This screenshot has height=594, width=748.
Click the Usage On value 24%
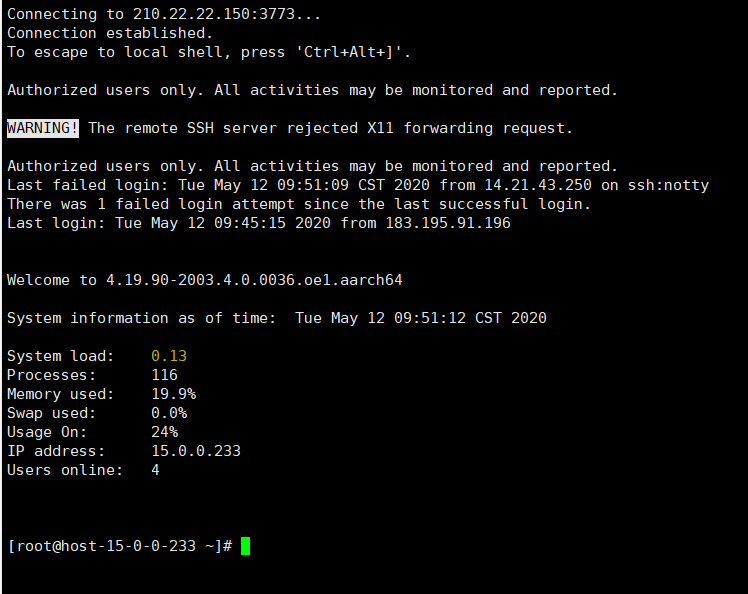click(x=164, y=432)
